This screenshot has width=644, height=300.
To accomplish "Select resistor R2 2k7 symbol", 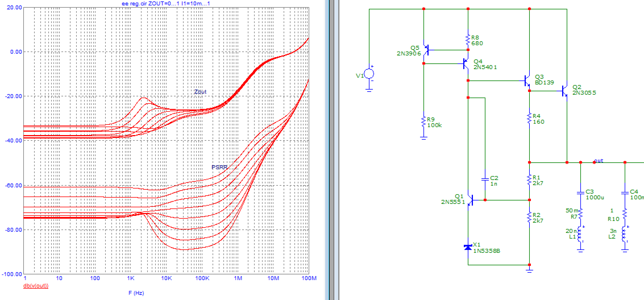I will click(529, 217).
